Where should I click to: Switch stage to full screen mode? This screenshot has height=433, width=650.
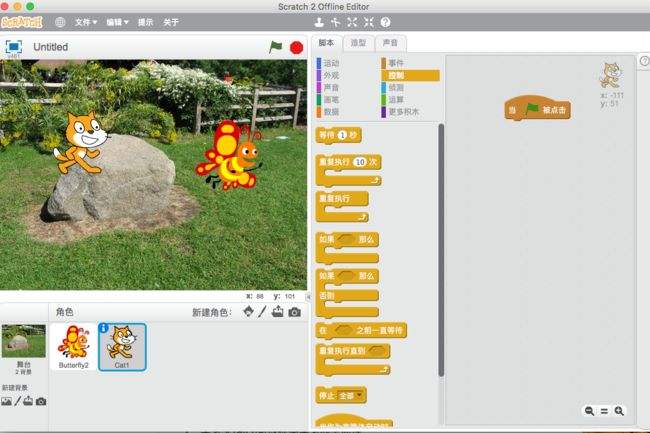14,47
